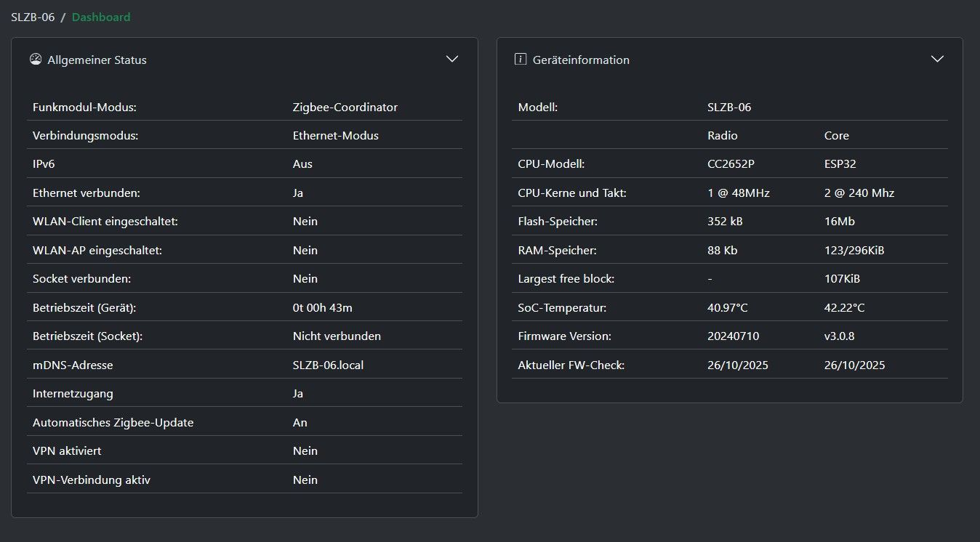Collapse the Allgemeiner Status panel chevron

click(x=452, y=59)
